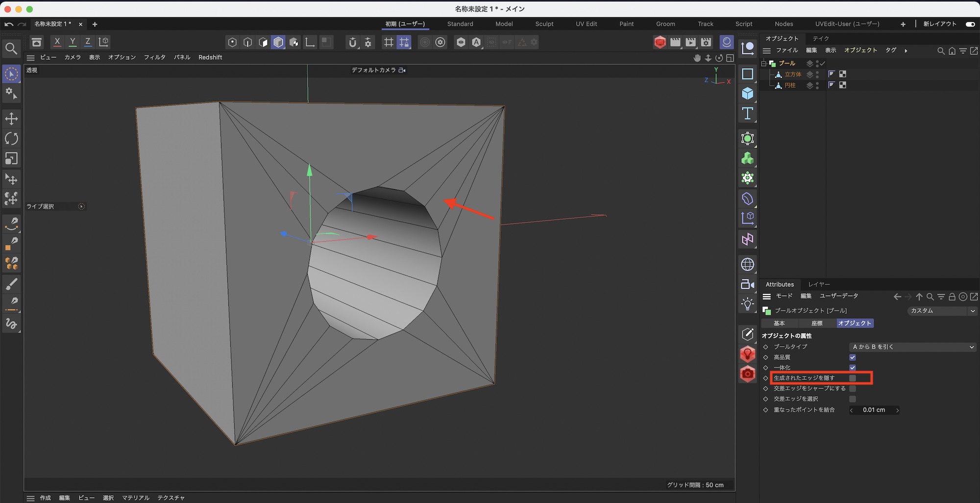Click the 重なったポイントを結合 value field

click(x=874, y=410)
